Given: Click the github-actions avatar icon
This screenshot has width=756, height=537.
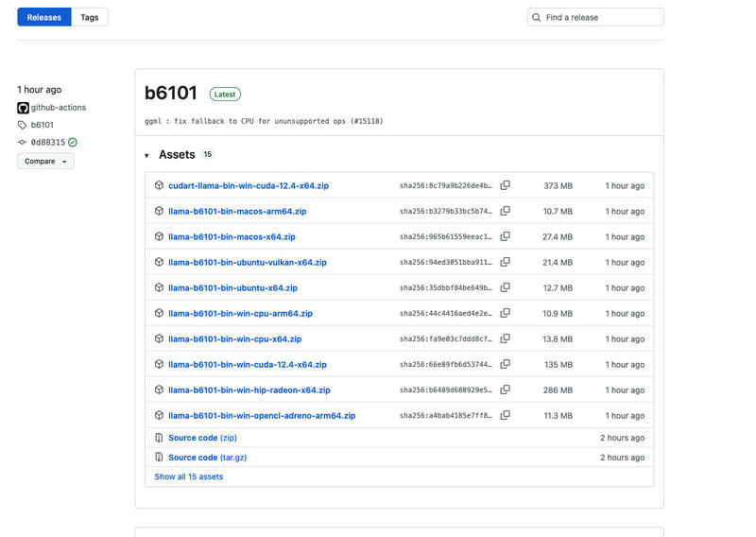Looking at the screenshot, I should 23,108.
